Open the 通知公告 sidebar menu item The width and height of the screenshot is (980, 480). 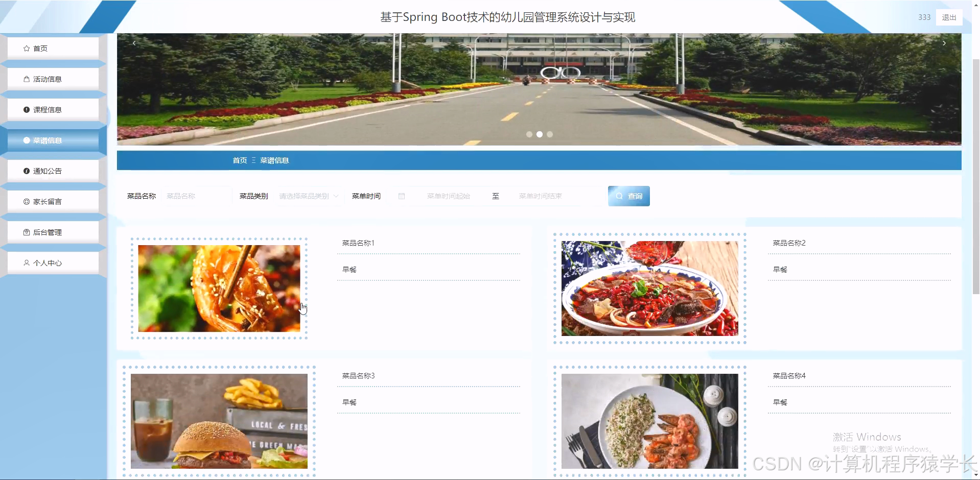pyautogui.click(x=53, y=171)
